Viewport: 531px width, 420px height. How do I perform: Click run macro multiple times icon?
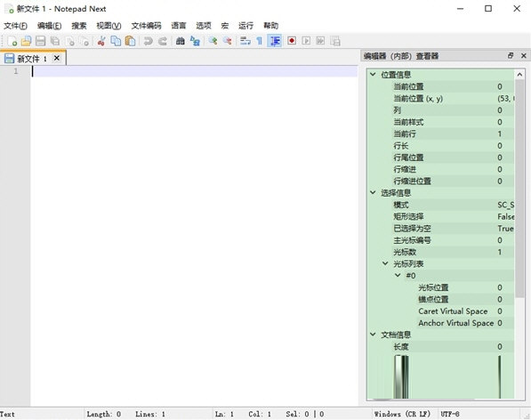click(x=320, y=41)
